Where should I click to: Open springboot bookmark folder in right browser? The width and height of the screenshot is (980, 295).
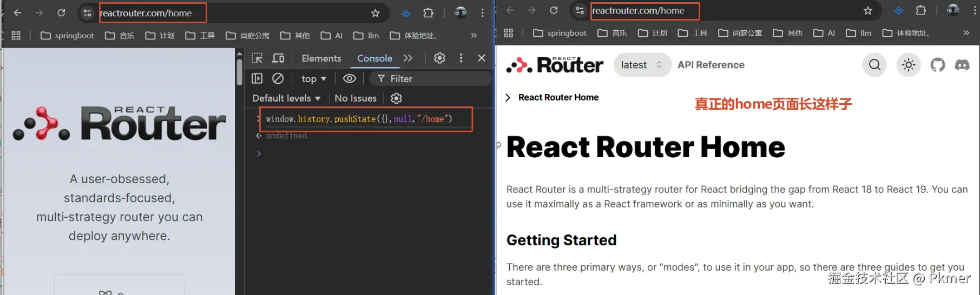[x=560, y=33]
